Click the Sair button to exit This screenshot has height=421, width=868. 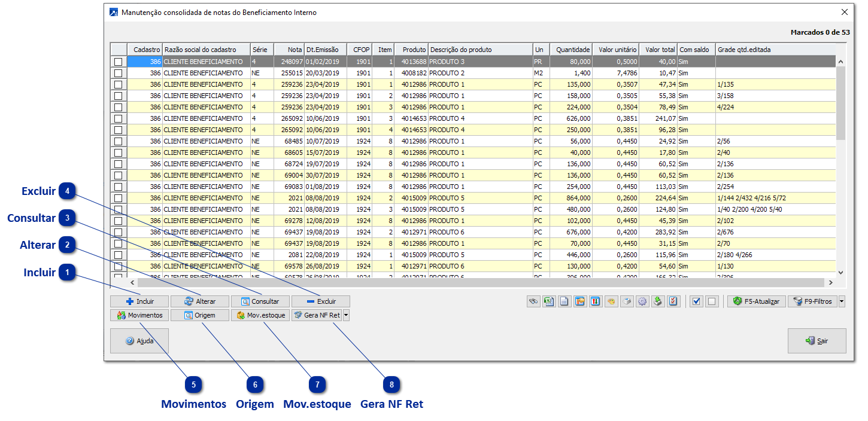817,341
